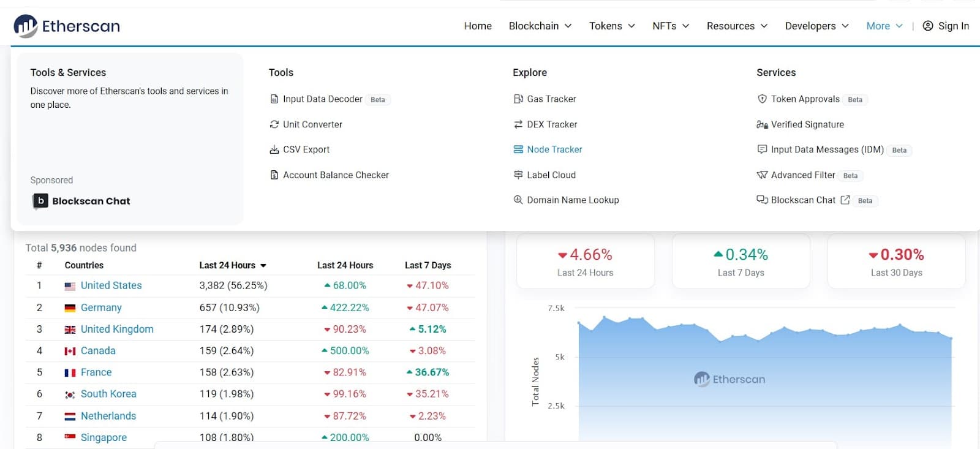Click the CSV Export download icon
The height and width of the screenshot is (449, 980).
coord(274,149)
